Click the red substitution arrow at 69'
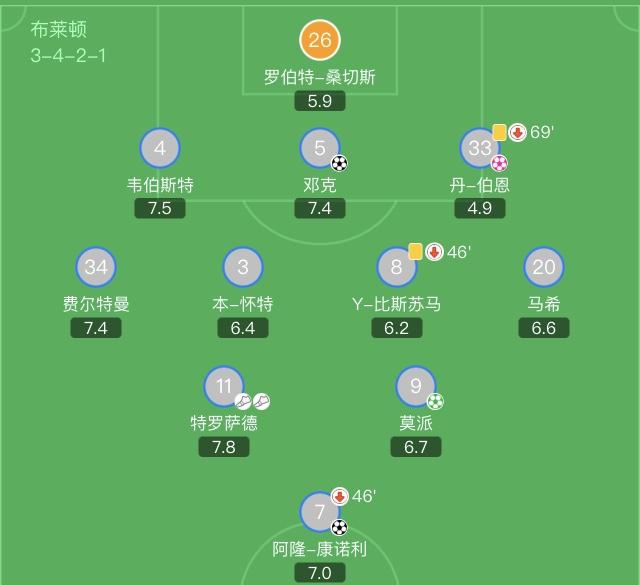The height and width of the screenshot is (585, 640). tap(517, 132)
